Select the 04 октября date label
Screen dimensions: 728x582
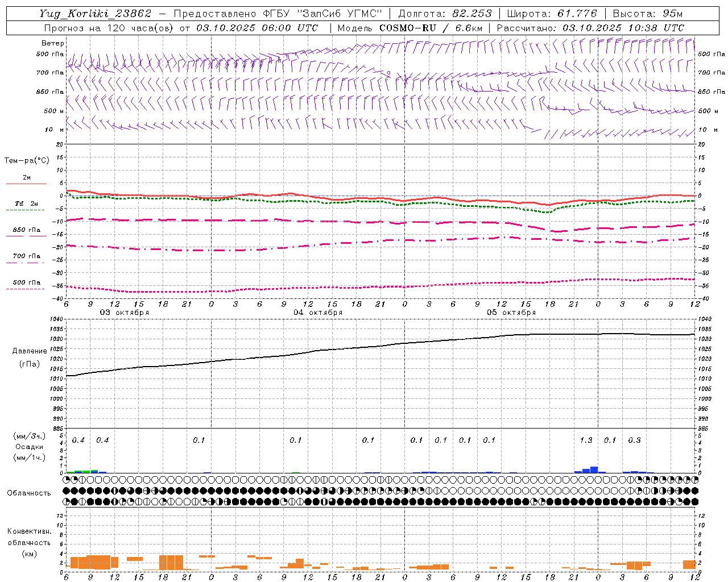[318, 312]
